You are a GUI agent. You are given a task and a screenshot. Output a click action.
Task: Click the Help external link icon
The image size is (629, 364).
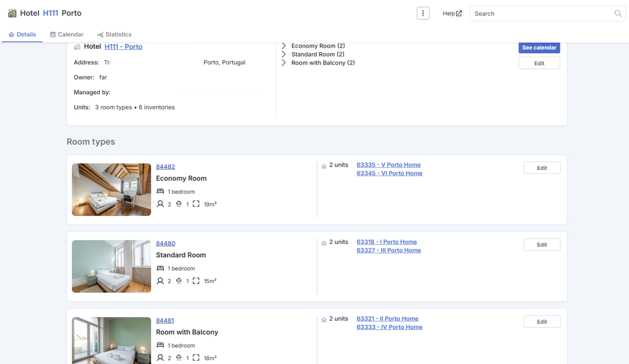(459, 13)
